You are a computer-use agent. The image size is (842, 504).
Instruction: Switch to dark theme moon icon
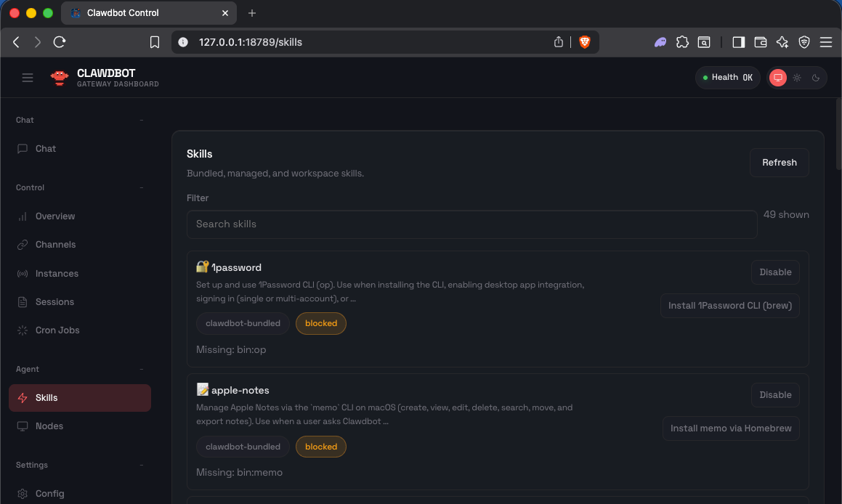coord(816,78)
